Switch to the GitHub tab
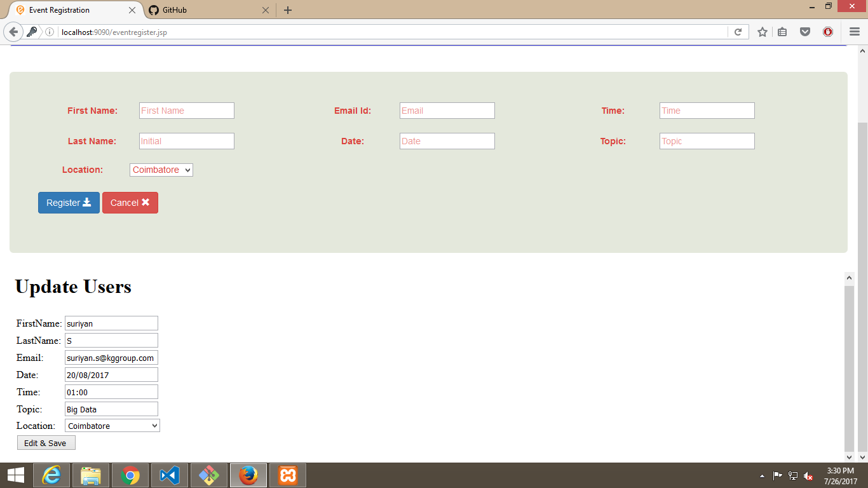Screen dimensions: 868x488 tap(208, 10)
